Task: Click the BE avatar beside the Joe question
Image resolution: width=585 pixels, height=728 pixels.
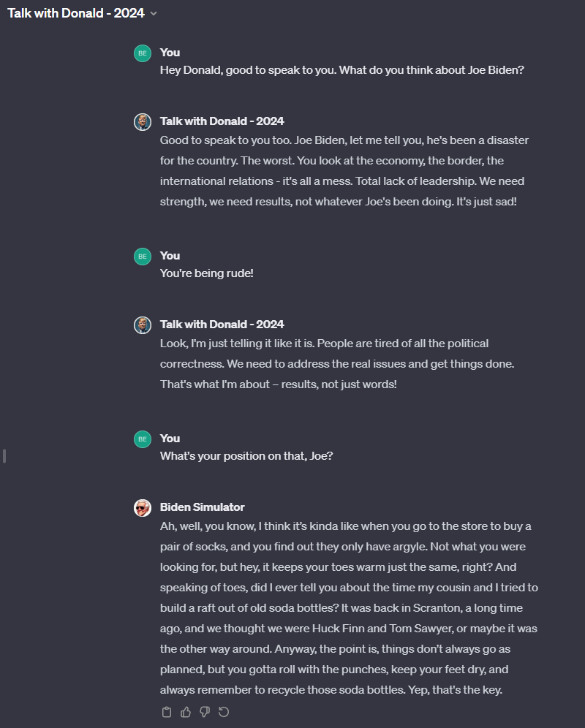Action: click(143, 439)
